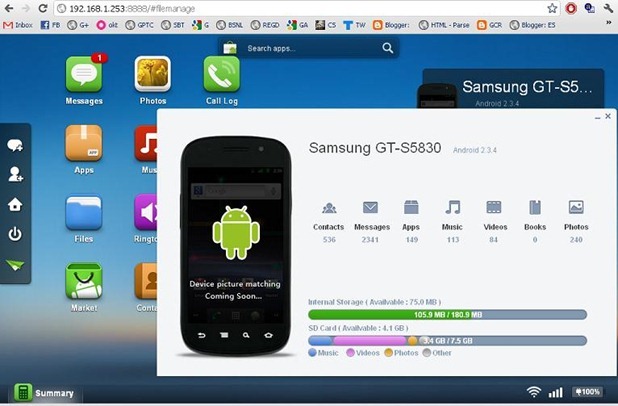The width and height of the screenshot is (618, 406).
Task: Open the TW bookmark
Action: coord(354,25)
